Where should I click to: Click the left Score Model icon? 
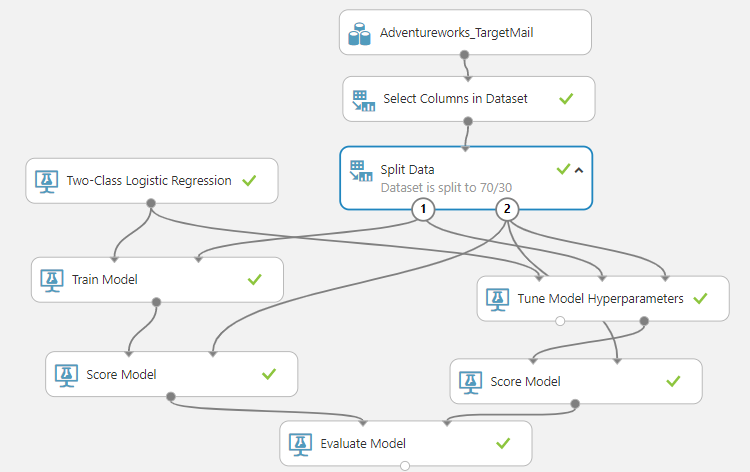coord(67,374)
